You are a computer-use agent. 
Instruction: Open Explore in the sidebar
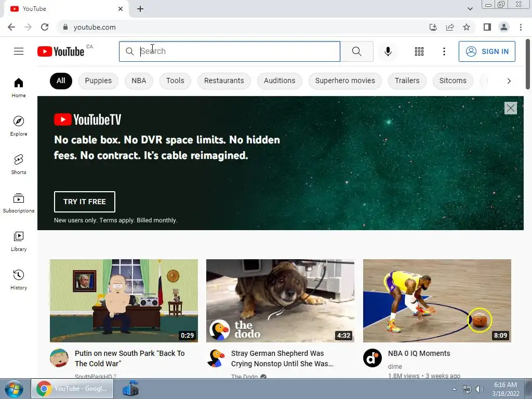(19, 126)
